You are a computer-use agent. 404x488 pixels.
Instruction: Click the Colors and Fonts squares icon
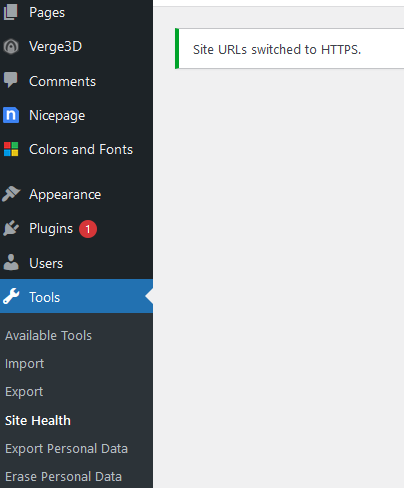11,149
